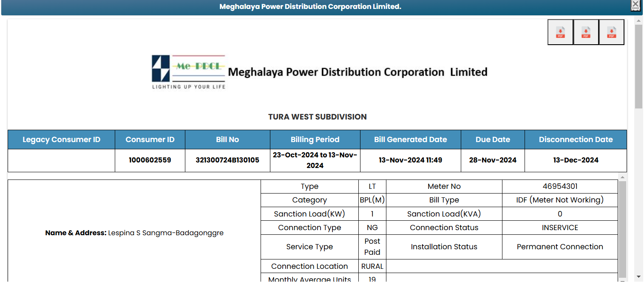644x282 pixels.
Task: Click the "Meter No" label cell
Action: coord(444,186)
